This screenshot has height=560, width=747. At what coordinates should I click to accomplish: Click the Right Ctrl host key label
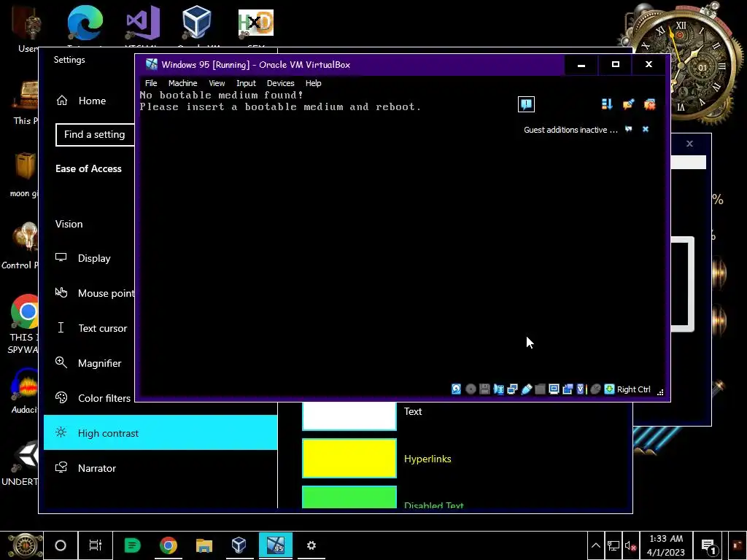click(634, 389)
